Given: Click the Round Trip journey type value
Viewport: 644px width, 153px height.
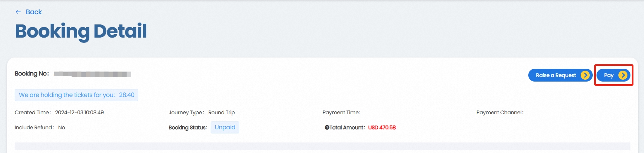Looking at the screenshot, I should click(x=222, y=112).
